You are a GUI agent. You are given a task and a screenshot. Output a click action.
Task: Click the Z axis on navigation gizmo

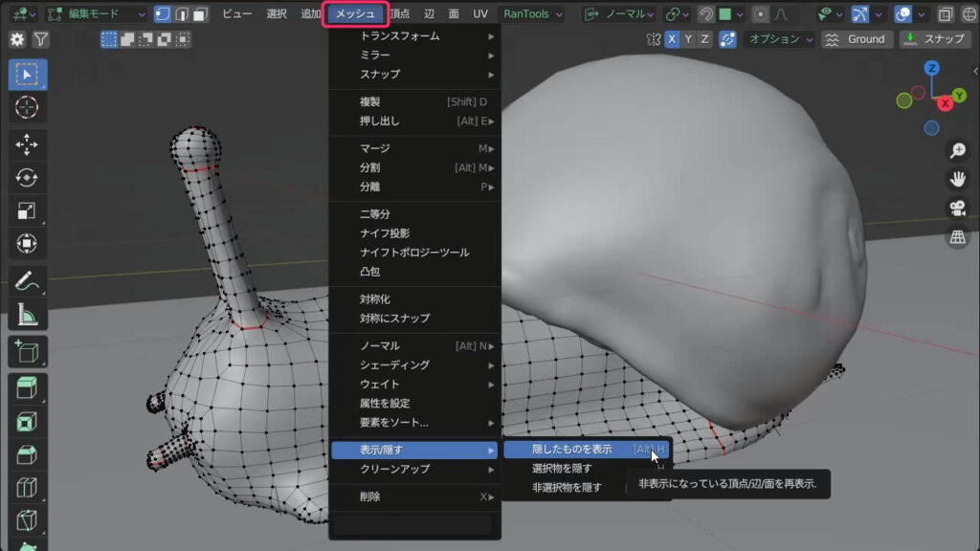coord(931,68)
